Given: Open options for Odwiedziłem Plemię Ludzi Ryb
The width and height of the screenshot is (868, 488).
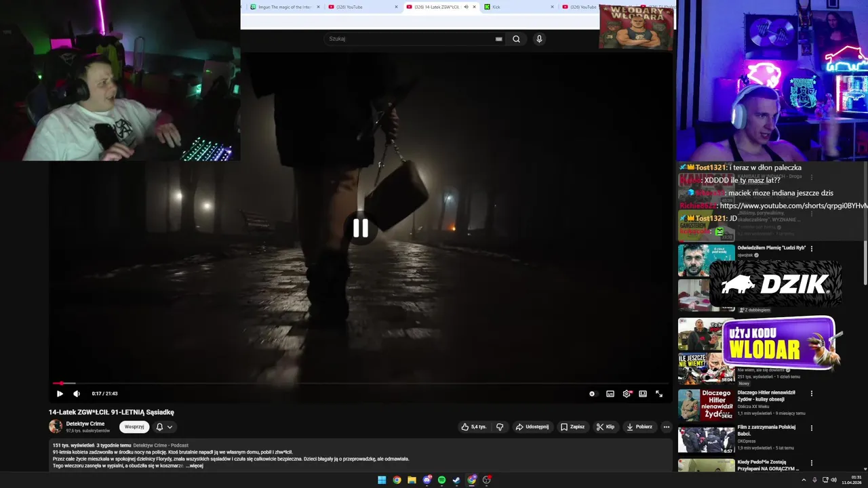Looking at the screenshot, I should click(x=812, y=249).
